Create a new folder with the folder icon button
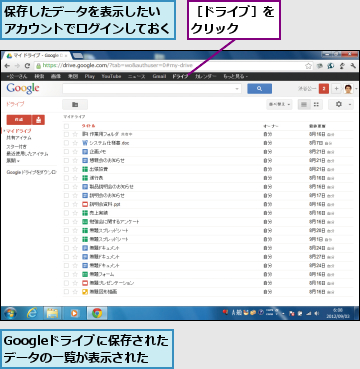This screenshot has height=369, width=360. 75,105
